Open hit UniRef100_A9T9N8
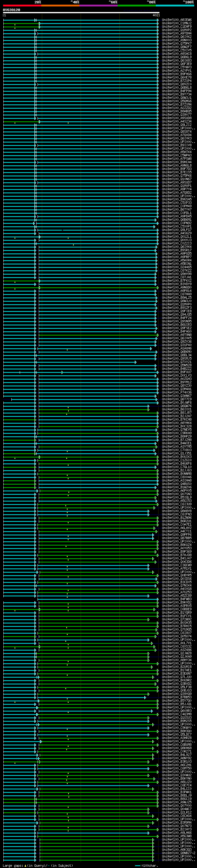Screen dimensions: 197x868 coord(177,335)
